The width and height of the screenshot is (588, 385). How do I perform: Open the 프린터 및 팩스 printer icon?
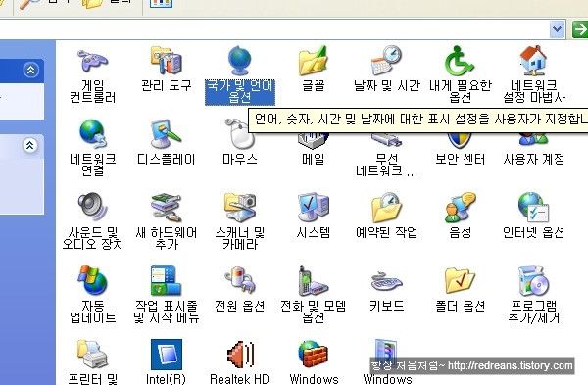click(93, 354)
